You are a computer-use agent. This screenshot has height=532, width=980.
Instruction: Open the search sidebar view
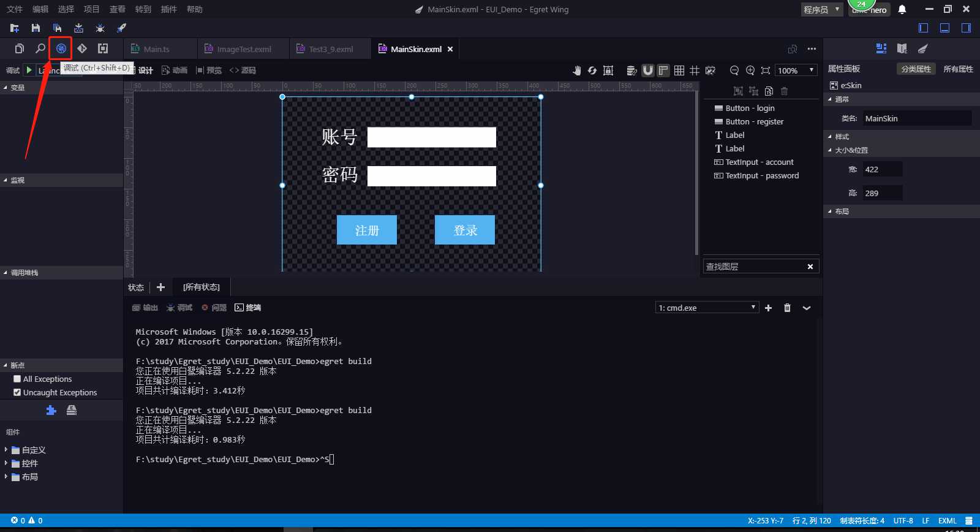[x=40, y=48]
